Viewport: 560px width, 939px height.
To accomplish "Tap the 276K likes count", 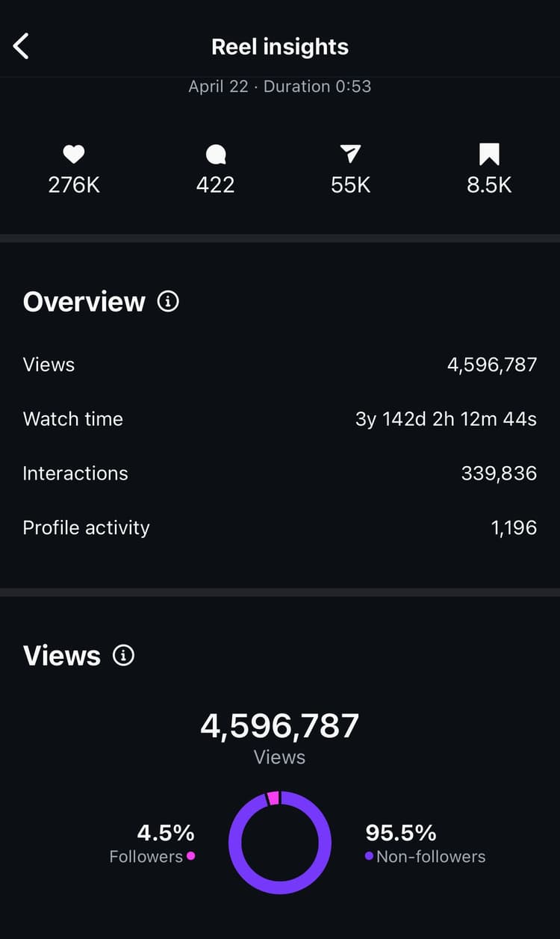I will 74,185.
